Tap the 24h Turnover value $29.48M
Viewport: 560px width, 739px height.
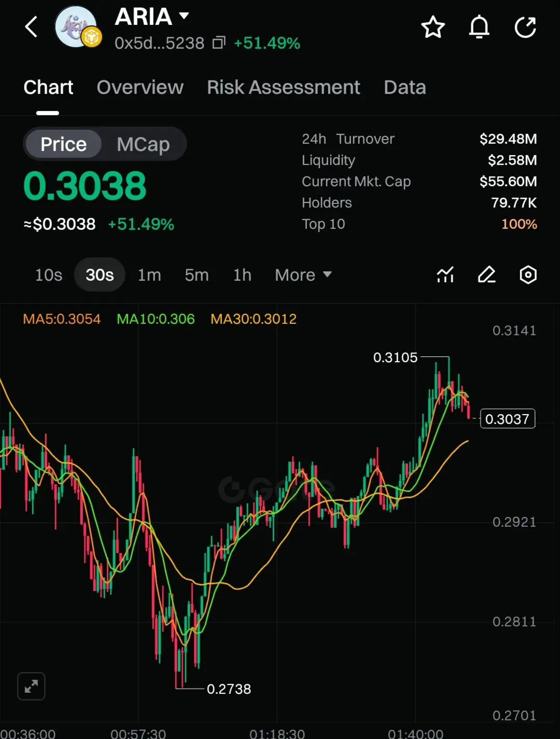tap(508, 139)
